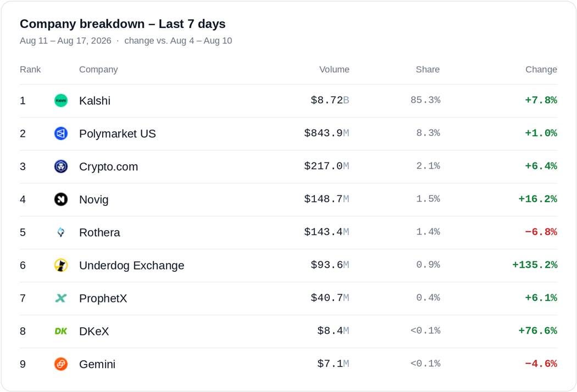
Task: Click the Company column header
Action: pyautogui.click(x=98, y=70)
